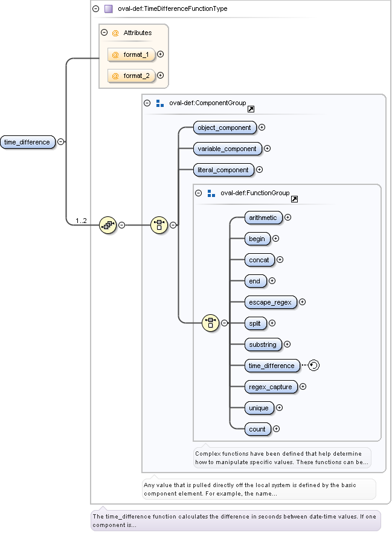Expand the arithmetic element node

click(288, 217)
